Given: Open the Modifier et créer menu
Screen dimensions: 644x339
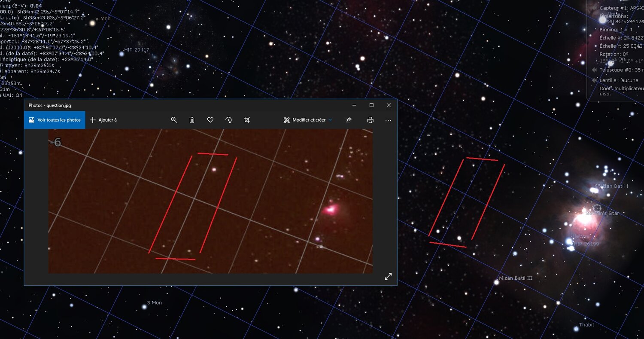Looking at the screenshot, I should click(307, 120).
